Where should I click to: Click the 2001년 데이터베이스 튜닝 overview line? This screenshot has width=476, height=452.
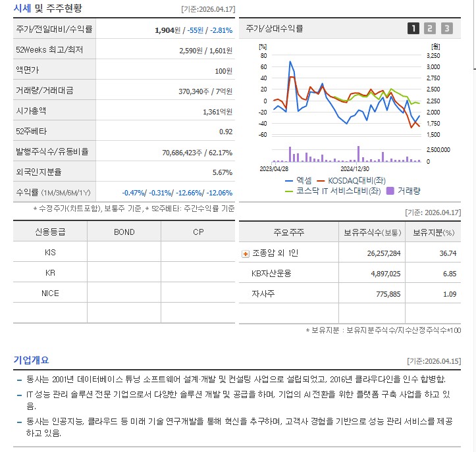click(x=236, y=379)
